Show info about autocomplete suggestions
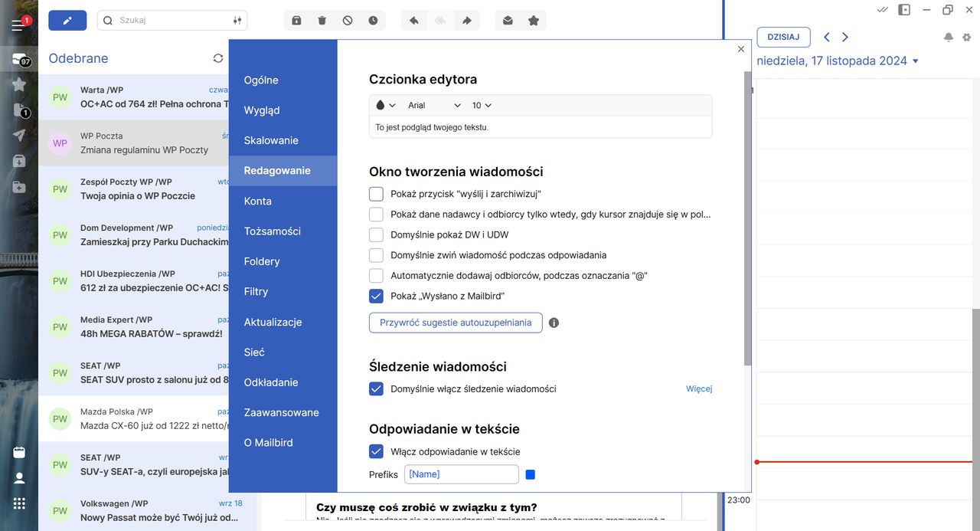980x531 pixels. tap(554, 323)
